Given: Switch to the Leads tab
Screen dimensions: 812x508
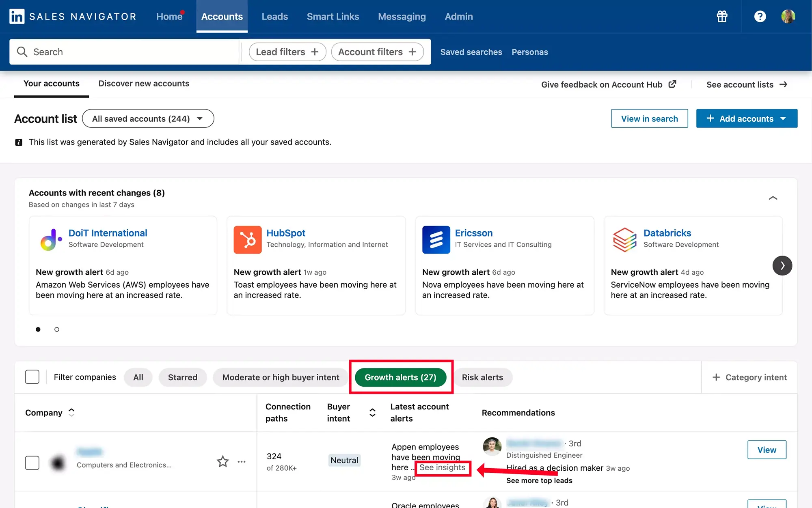Looking at the screenshot, I should click(x=274, y=16).
